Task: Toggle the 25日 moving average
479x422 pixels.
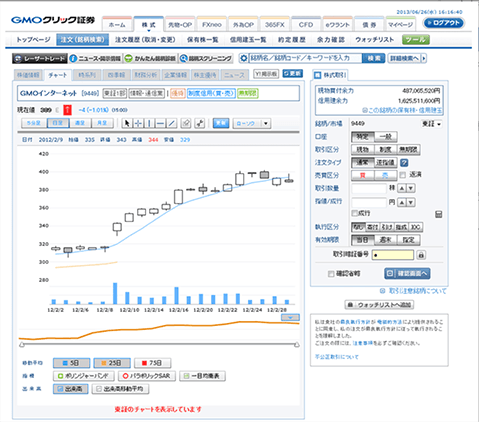Action: point(112,363)
